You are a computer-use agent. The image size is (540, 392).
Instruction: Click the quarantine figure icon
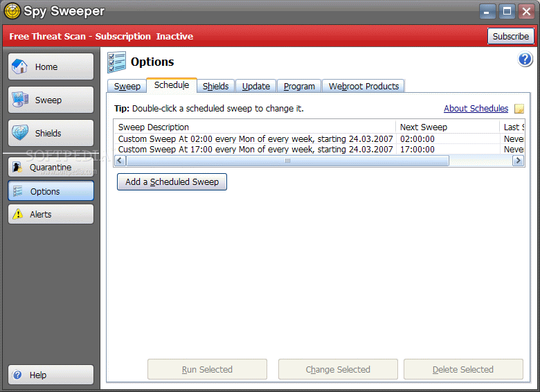[17, 168]
